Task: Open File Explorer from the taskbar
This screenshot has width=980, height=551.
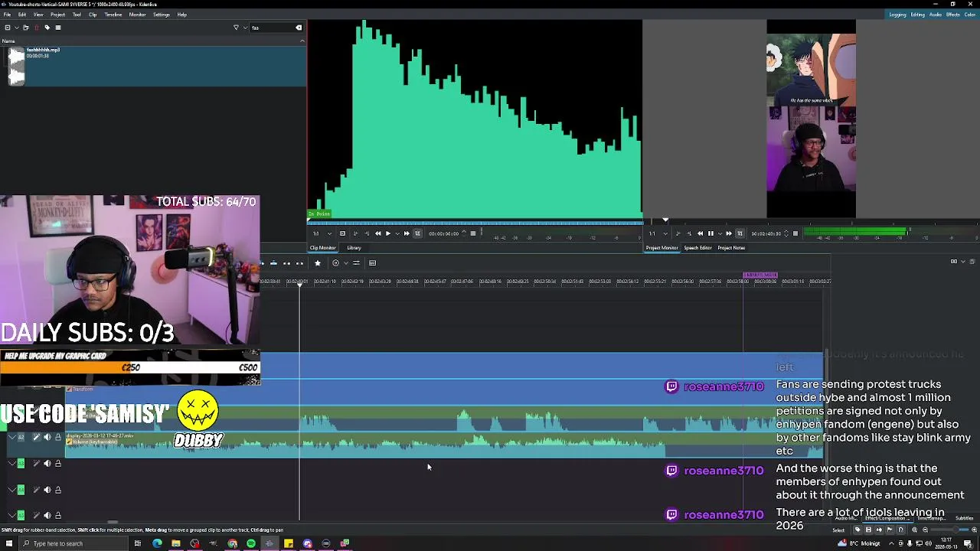Action: pos(176,543)
